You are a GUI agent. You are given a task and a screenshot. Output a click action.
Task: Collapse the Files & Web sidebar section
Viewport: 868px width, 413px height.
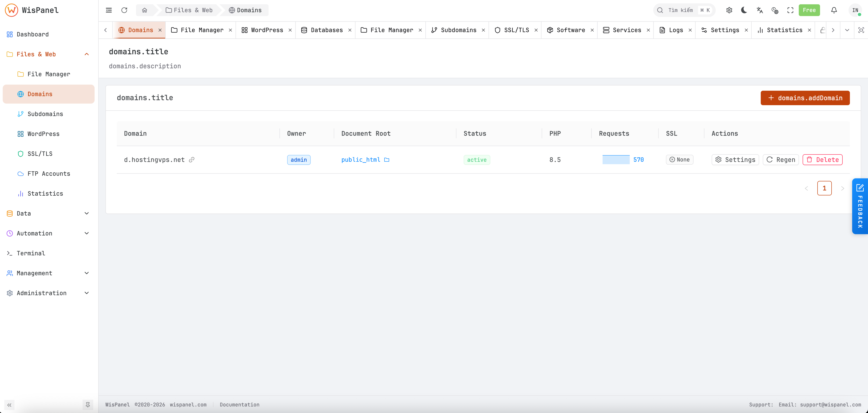(x=87, y=54)
